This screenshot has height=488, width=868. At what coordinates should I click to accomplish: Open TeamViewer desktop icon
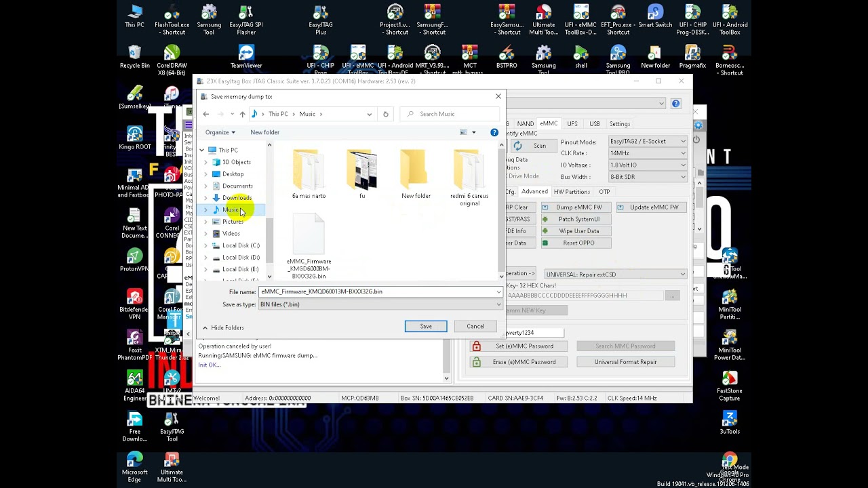tap(246, 58)
